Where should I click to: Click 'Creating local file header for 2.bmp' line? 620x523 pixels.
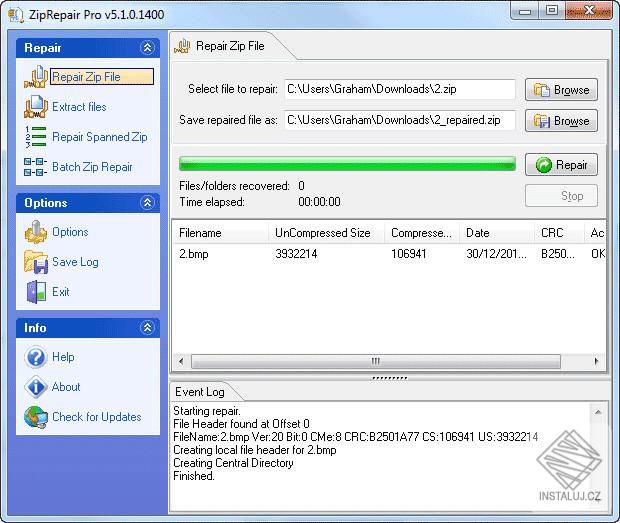[x=255, y=450]
